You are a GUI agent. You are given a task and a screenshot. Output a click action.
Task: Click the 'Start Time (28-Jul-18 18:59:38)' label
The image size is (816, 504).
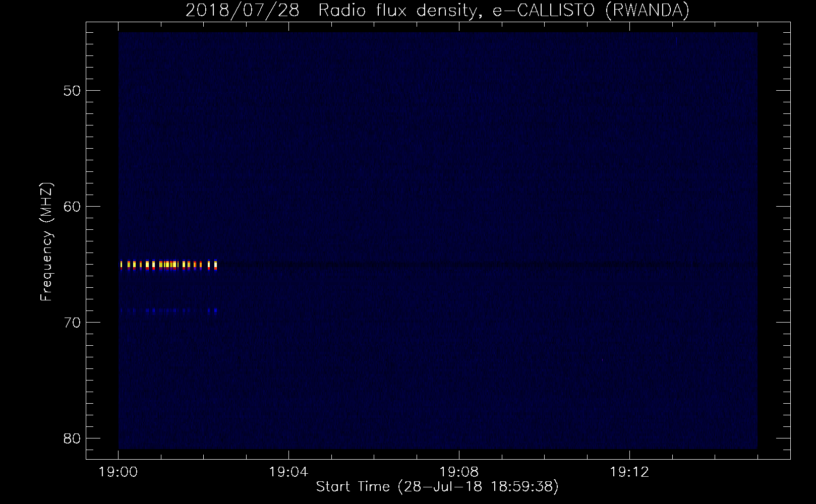[x=437, y=487]
